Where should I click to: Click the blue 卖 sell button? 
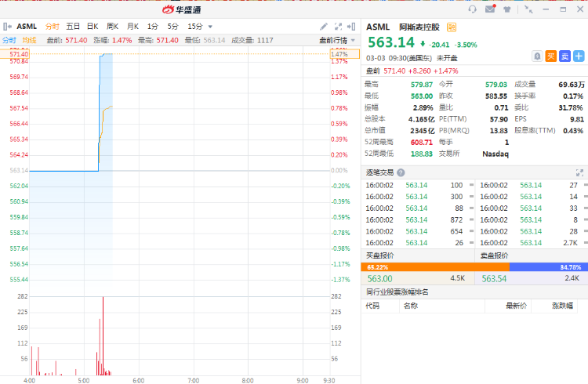click(564, 56)
